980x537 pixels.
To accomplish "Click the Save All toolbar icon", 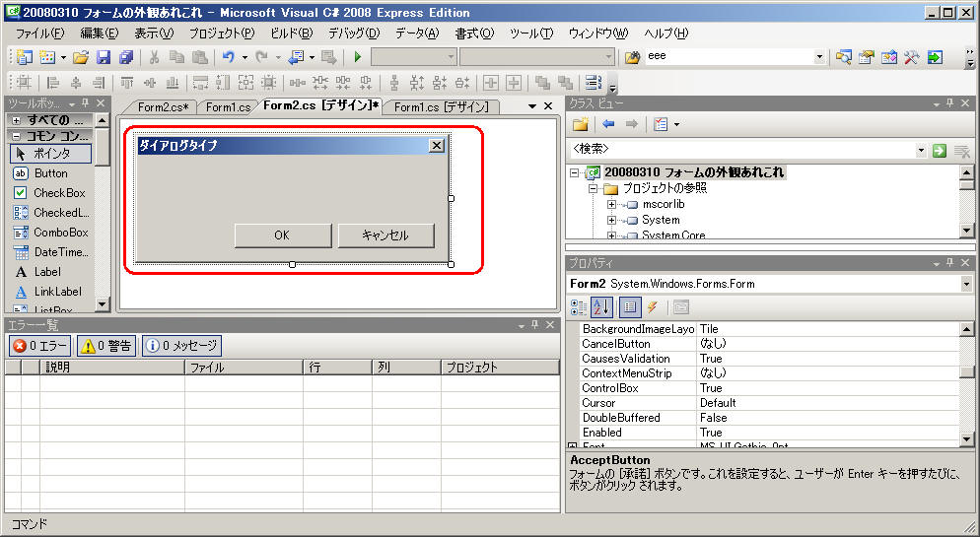I will tap(125, 57).
